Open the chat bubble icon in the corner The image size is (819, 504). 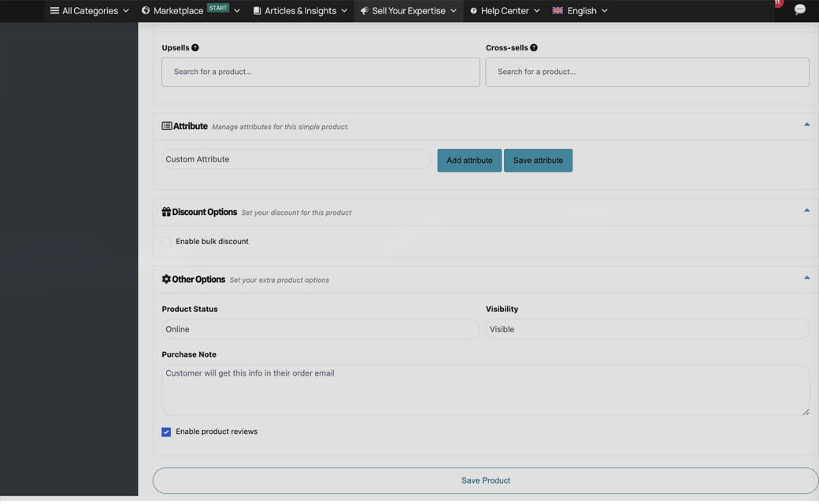click(x=799, y=10)
